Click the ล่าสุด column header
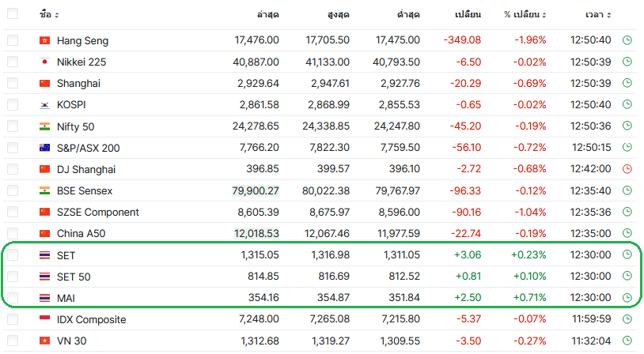This screenshot has width=644, height=354. (268, 15)
